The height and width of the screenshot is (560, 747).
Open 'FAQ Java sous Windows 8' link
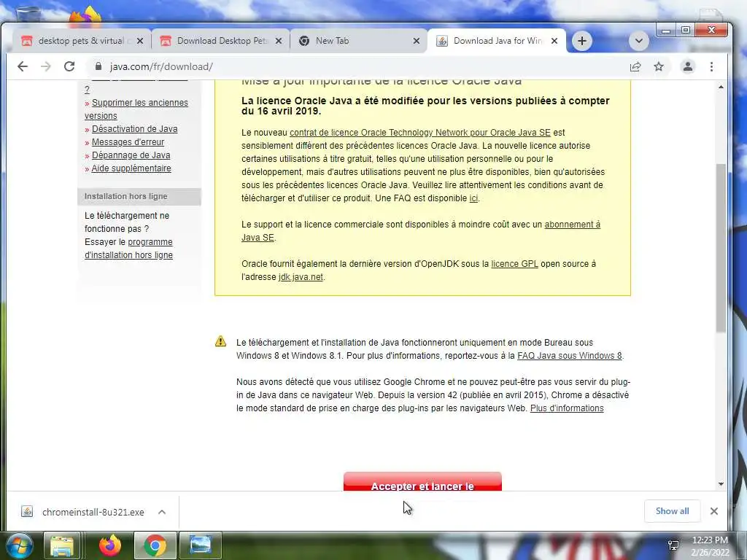coord(569,356)
